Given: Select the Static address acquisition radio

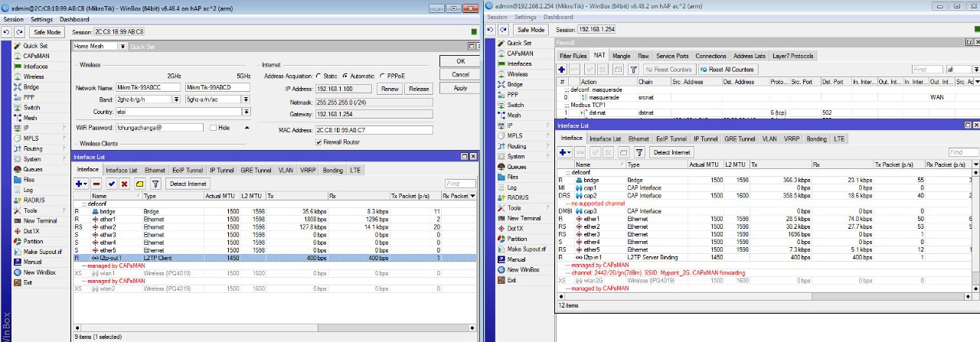Looking at the screenshot, I should 318,77.
